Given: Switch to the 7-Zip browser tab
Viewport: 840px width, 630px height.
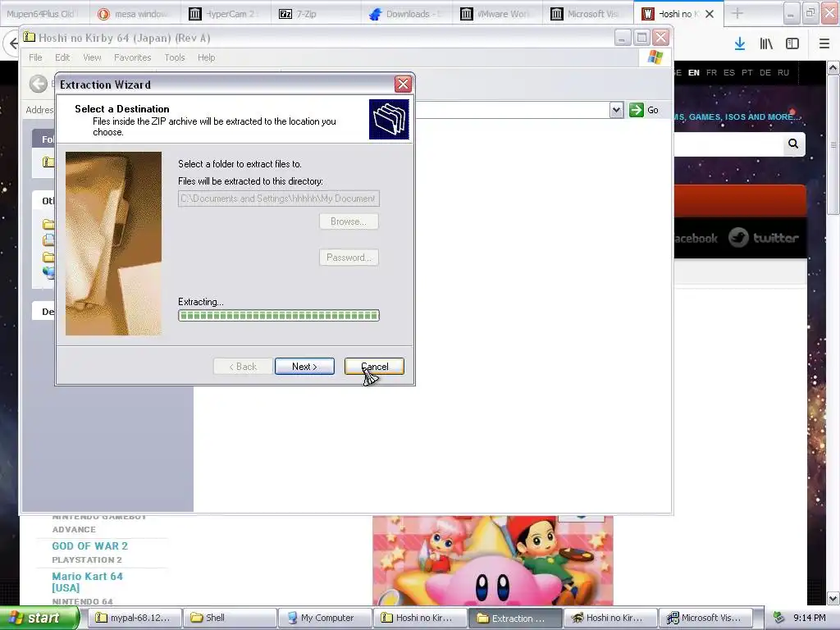Looking at the screenshot, I should (316, 14).
